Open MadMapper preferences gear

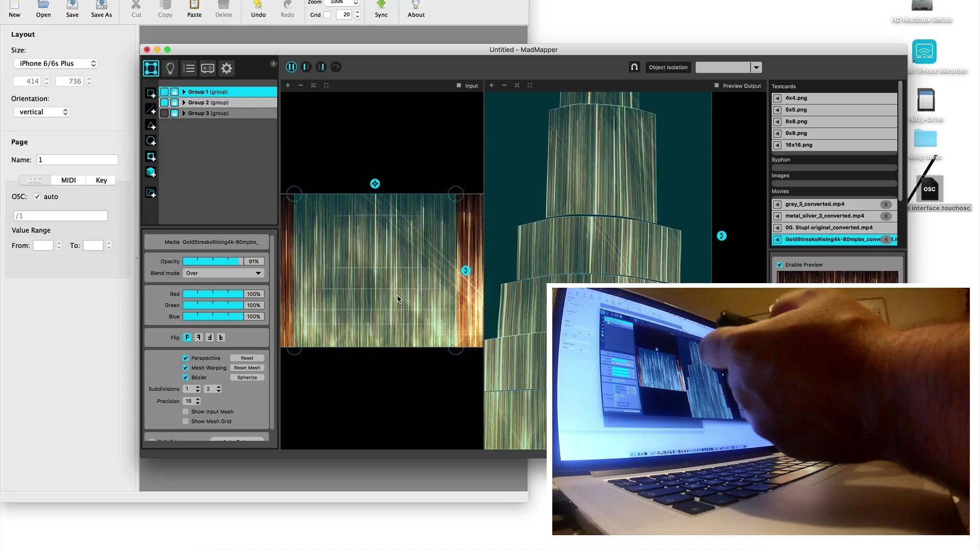point(226,68)
